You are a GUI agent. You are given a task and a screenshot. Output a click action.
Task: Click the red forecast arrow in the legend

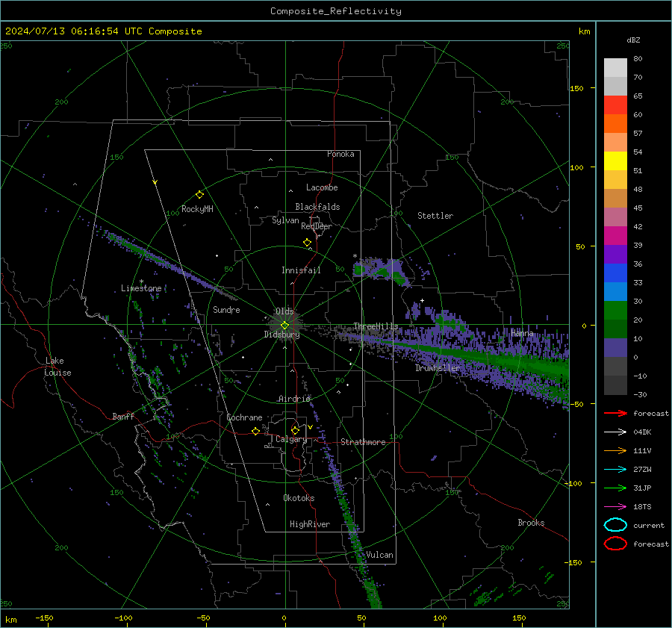coord(615,413)
